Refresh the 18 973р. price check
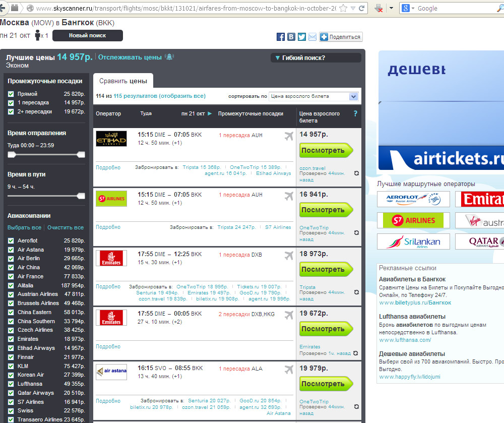This screenshot has width=504, height=423. click(x=356, y=292)
